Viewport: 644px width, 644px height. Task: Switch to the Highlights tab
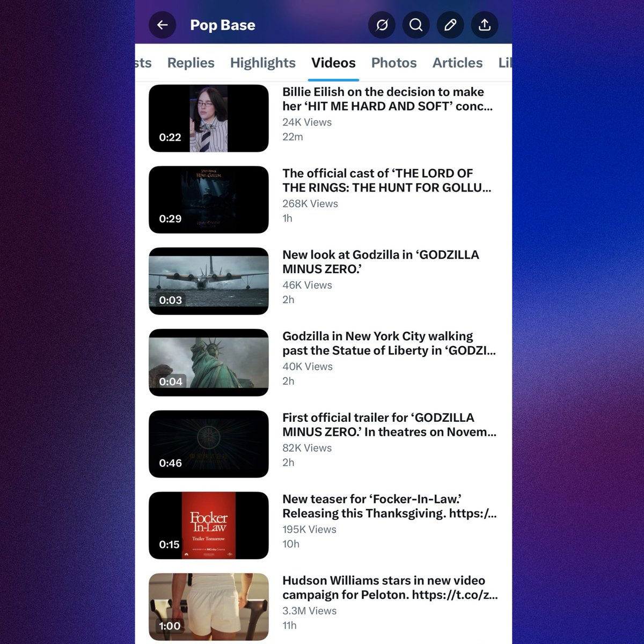263,63
